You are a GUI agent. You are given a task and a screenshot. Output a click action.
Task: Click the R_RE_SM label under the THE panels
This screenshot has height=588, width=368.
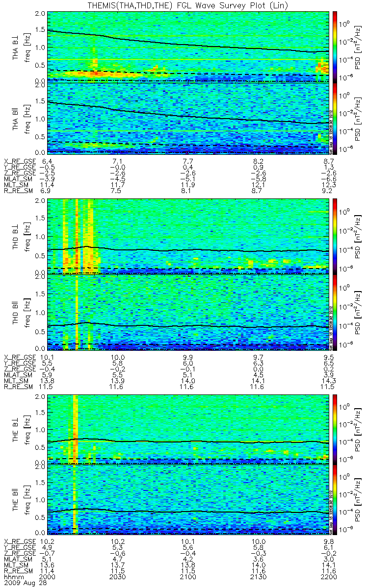point(18,571)
